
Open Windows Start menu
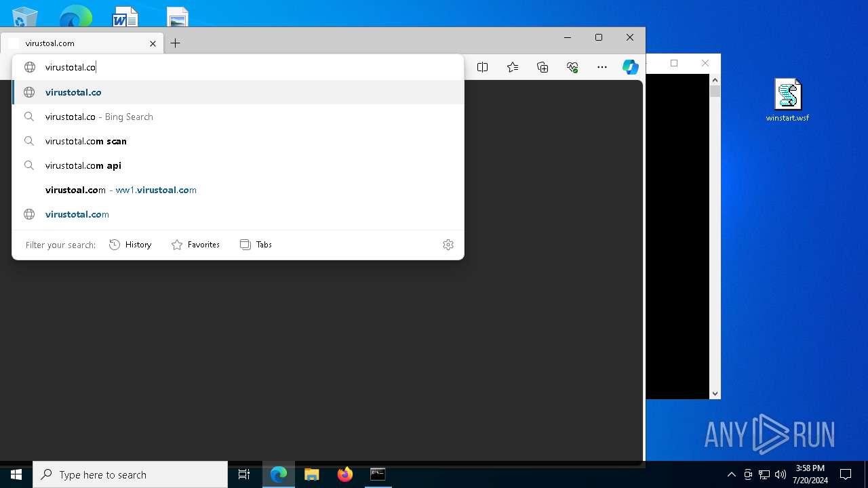pyautogui.click(x=16, y=474)
